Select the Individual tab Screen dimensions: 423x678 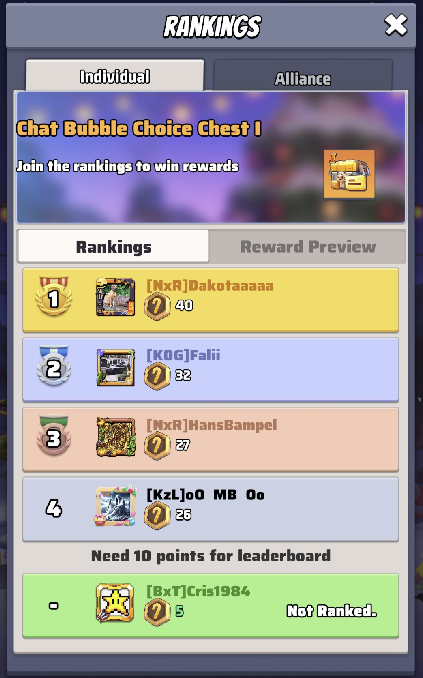(115, 75)
